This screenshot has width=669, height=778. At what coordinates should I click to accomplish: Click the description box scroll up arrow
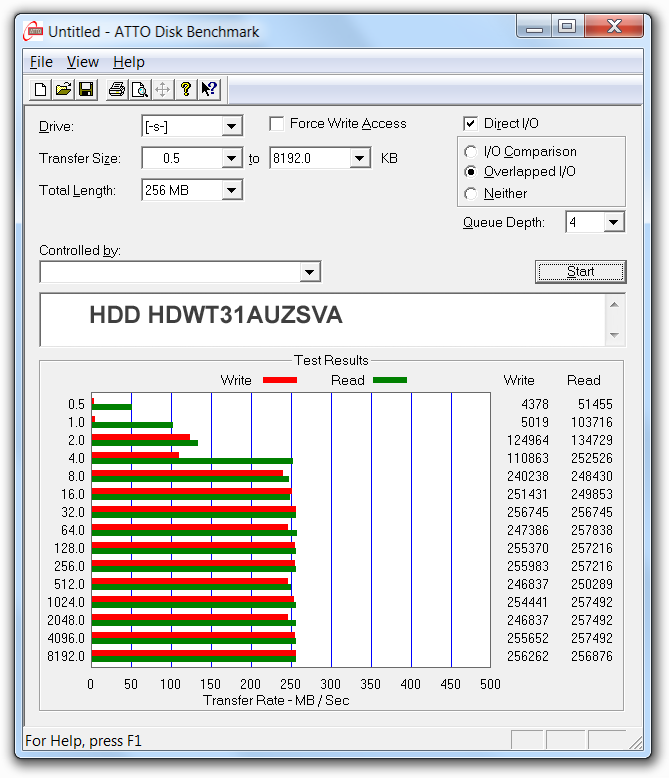(x=614, y=305)
